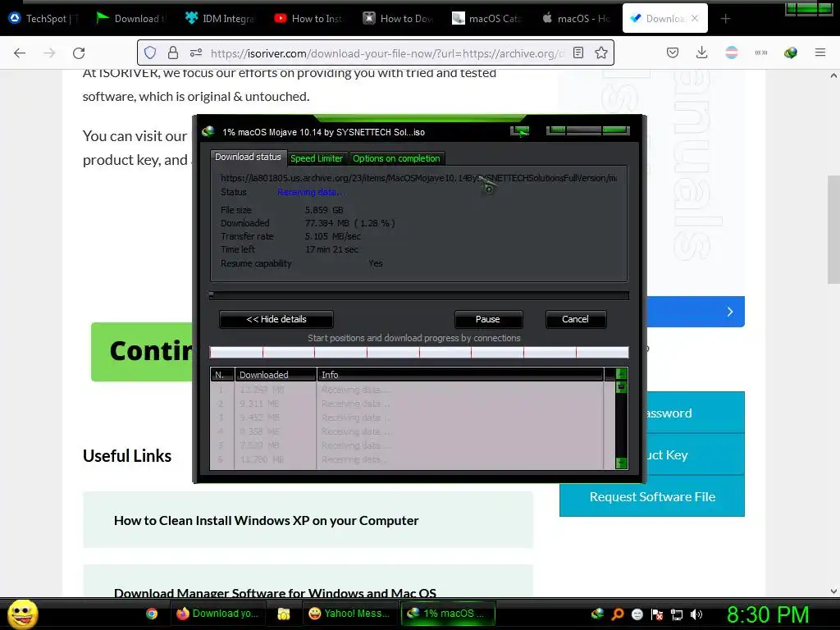Viewport: 840px width, 630px height.
Task: Switch to the Apple macOS - Ho tab
Action: point(576,19)
